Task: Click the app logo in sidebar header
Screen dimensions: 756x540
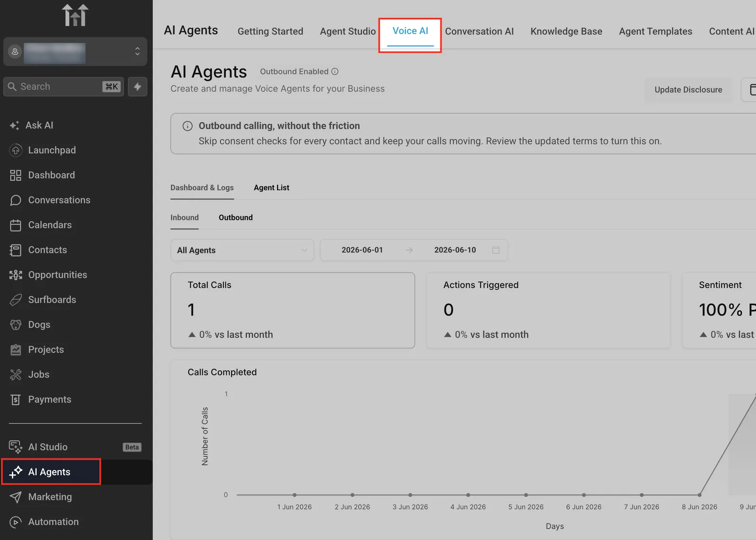Action: 76,15
